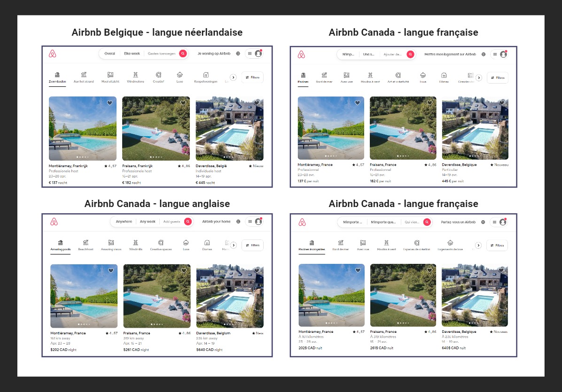Click Airbnb logo in Mettre mon logement panel
Viewport: 562px width, 392px height.
(301, 54)
